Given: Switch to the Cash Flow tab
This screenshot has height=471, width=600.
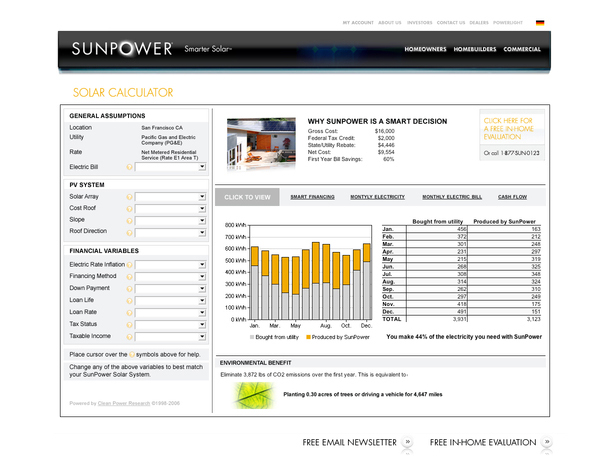Looking at the screenshot, I should 512,197.
